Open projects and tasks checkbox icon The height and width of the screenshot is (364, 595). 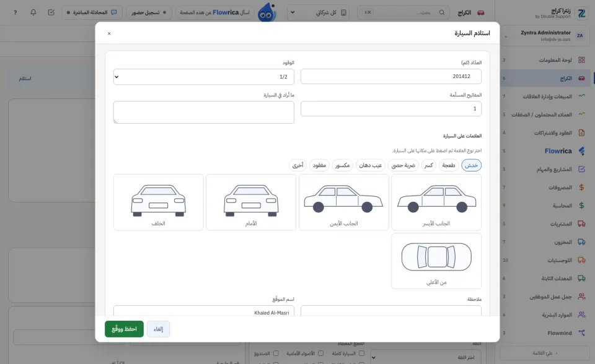click(x=581, y=169)
